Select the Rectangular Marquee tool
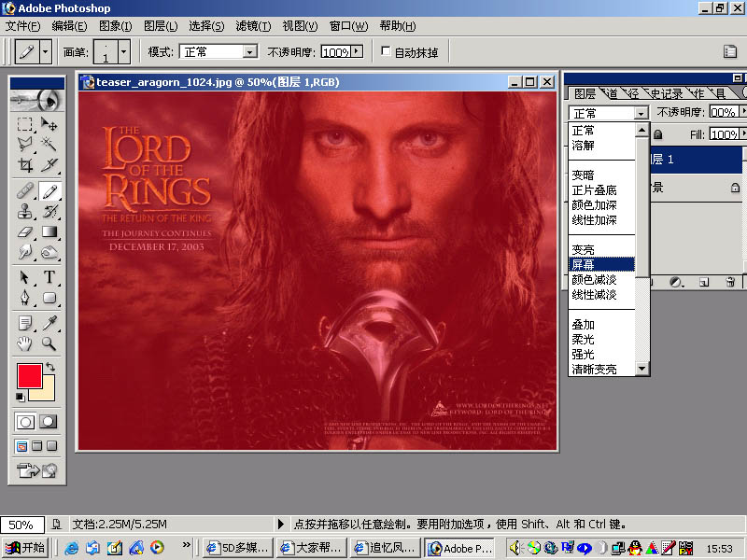 point(25,124)
